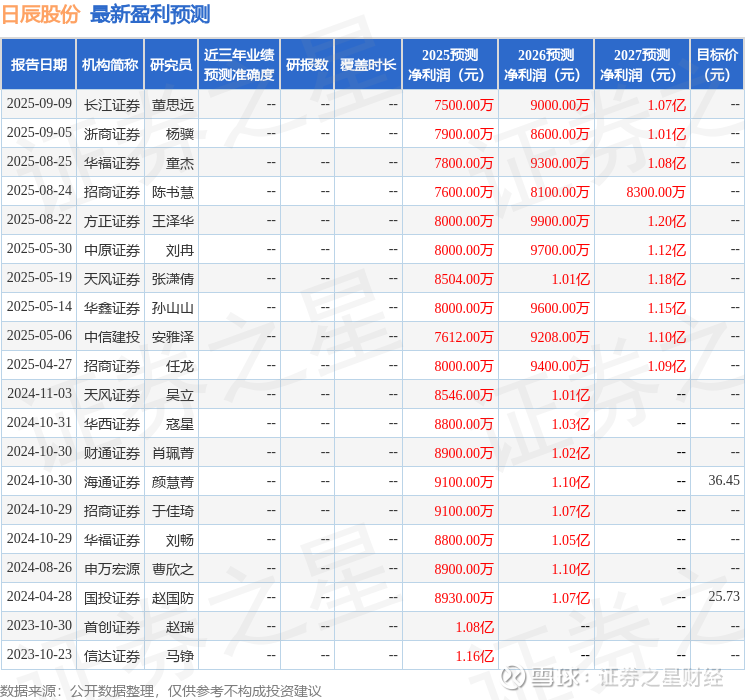Image resolution: width=745 pixels, height=700 pixels.
Task: Click 9300.00万 forecast value
Action: 560,163
